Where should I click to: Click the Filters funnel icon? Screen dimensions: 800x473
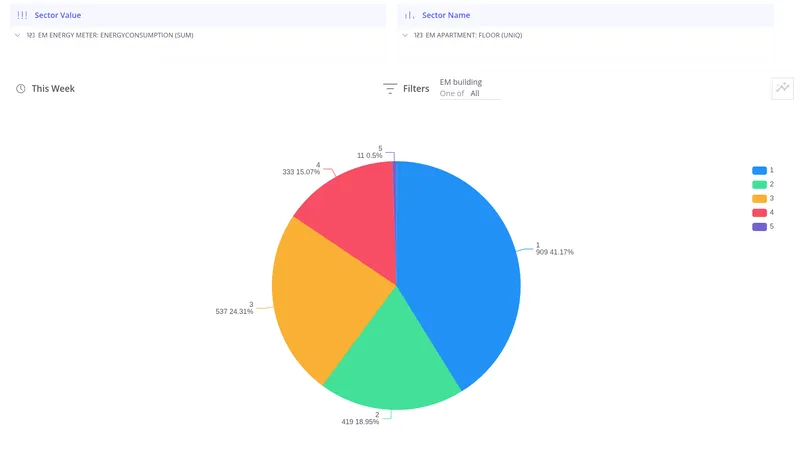(x=390, y=89)
